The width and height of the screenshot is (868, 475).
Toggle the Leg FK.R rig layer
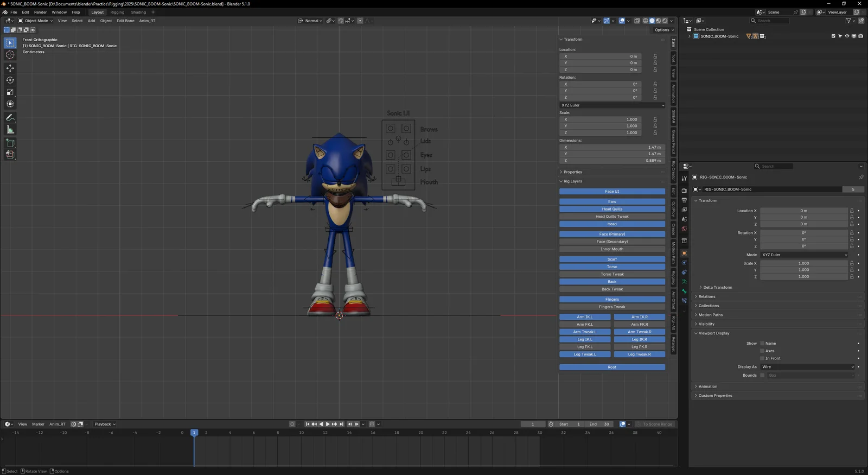click(x=639, y=347)
